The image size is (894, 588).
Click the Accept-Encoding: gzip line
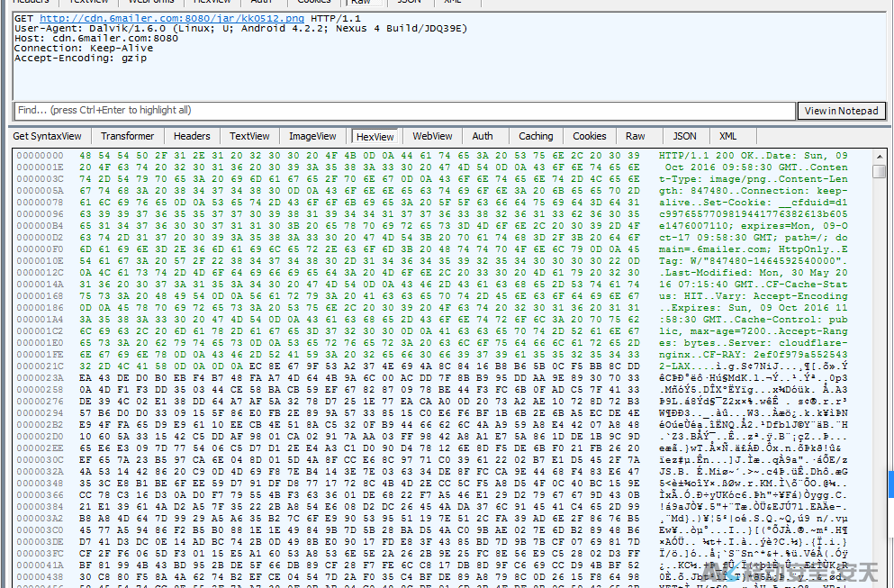pos(80,59)
